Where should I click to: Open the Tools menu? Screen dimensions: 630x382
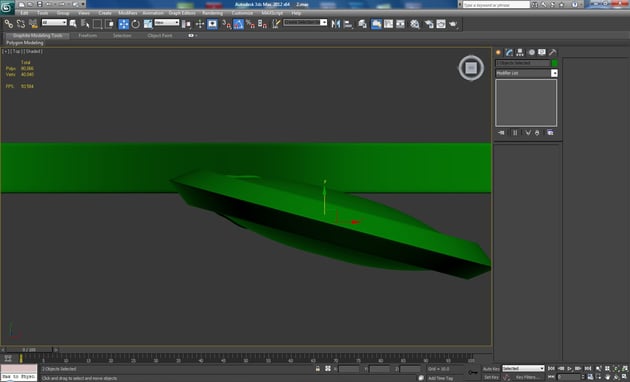click(43, 13)
